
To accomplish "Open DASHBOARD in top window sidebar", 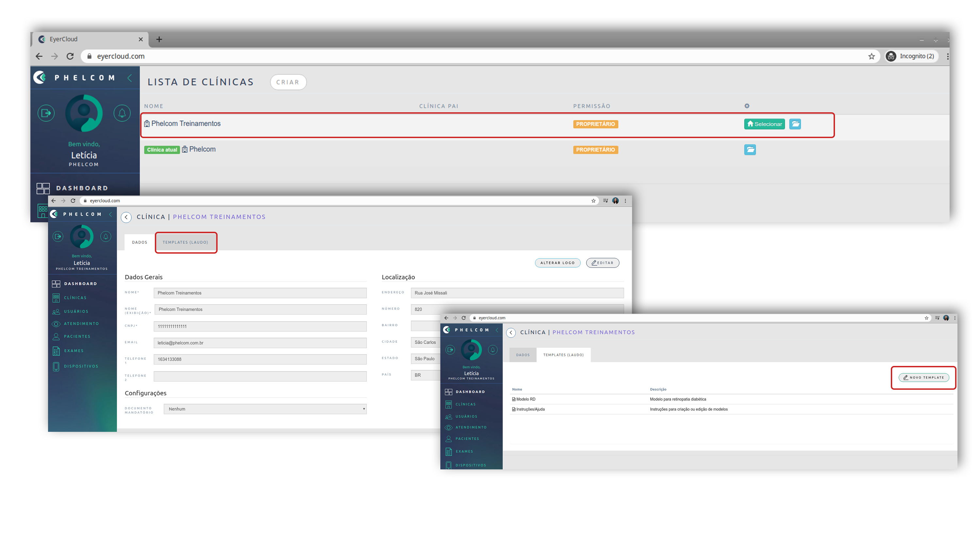I will pos(72,188).
